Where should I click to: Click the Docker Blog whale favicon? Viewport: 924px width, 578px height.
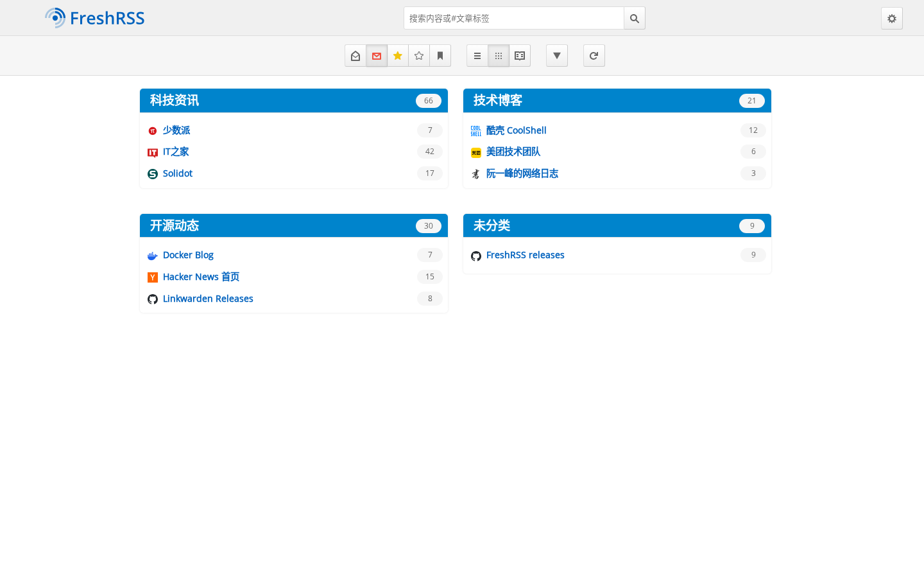click(153, 256)
